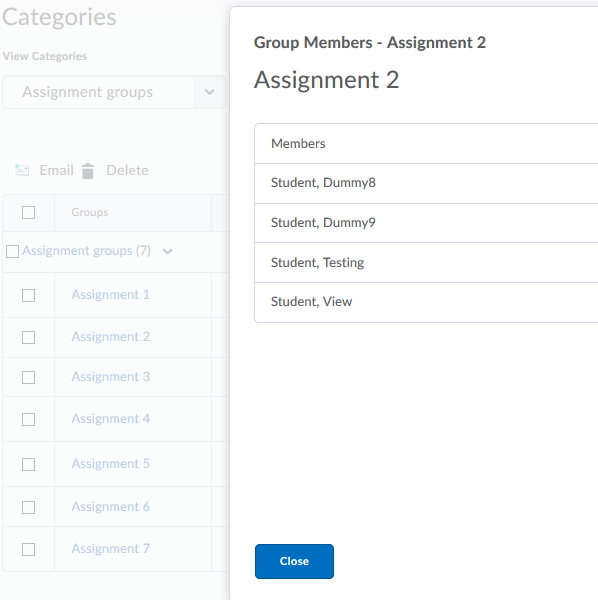Open the Assignment 6 group link
Viewport: 598px width, 600px height.
coord(111,507)
